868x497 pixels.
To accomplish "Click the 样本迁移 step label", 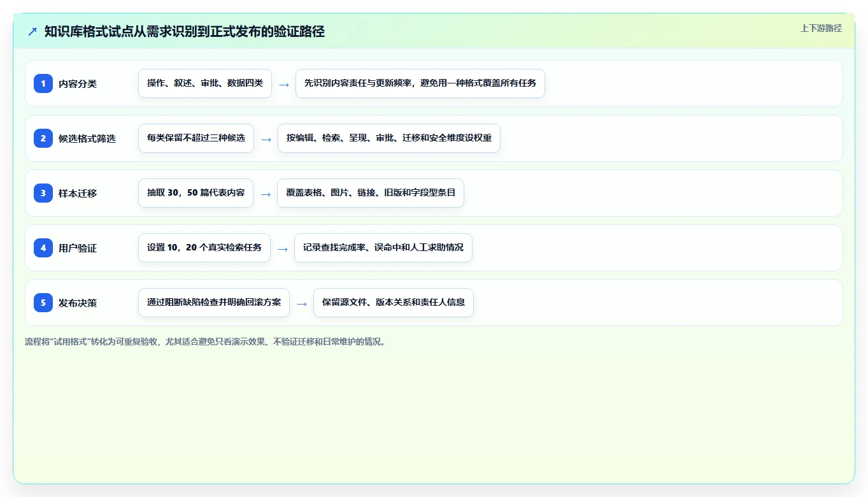I will coord(78,193).
